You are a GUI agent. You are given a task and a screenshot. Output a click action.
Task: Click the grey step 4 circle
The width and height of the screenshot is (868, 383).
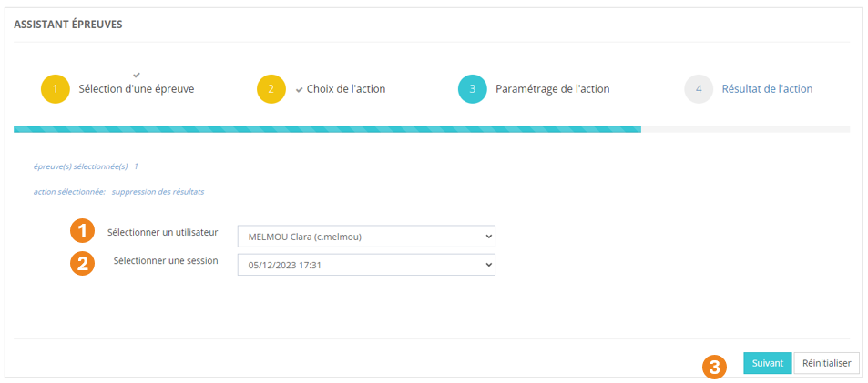(x=699, y=89)
